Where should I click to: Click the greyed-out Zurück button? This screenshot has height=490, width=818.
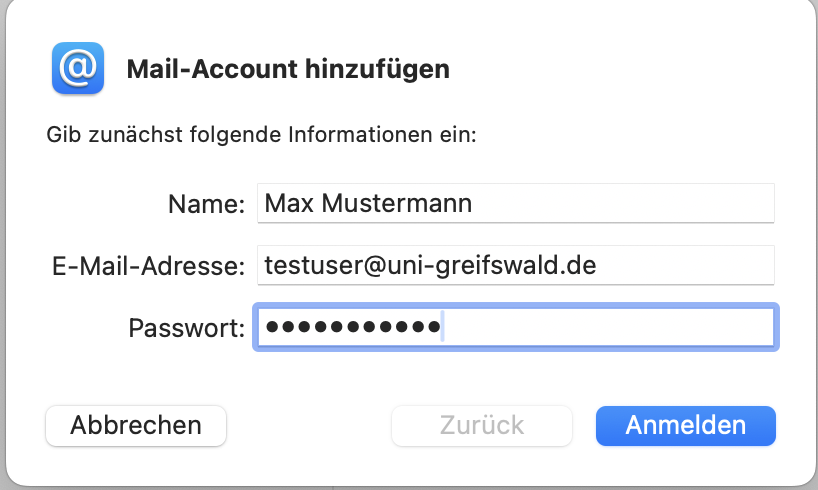click(481, 425)
